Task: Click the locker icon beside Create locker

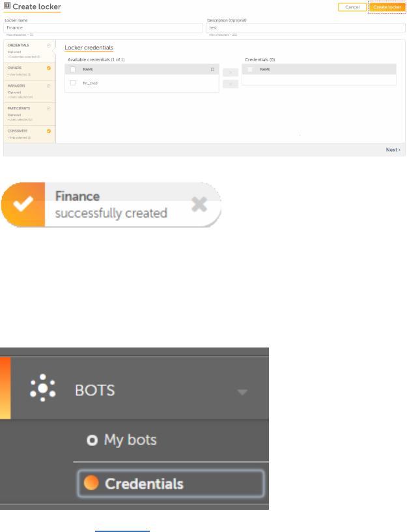Action: (x=7, y=6)
